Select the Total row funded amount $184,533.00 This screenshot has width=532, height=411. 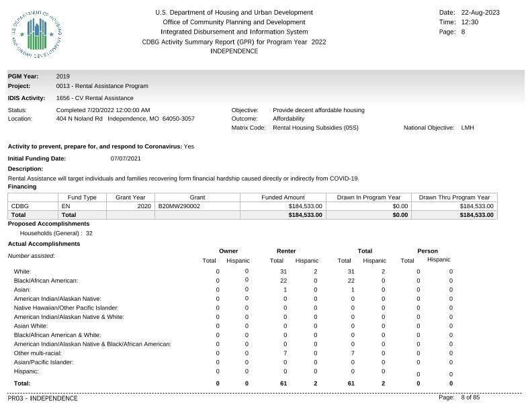[x=306, y=215]
